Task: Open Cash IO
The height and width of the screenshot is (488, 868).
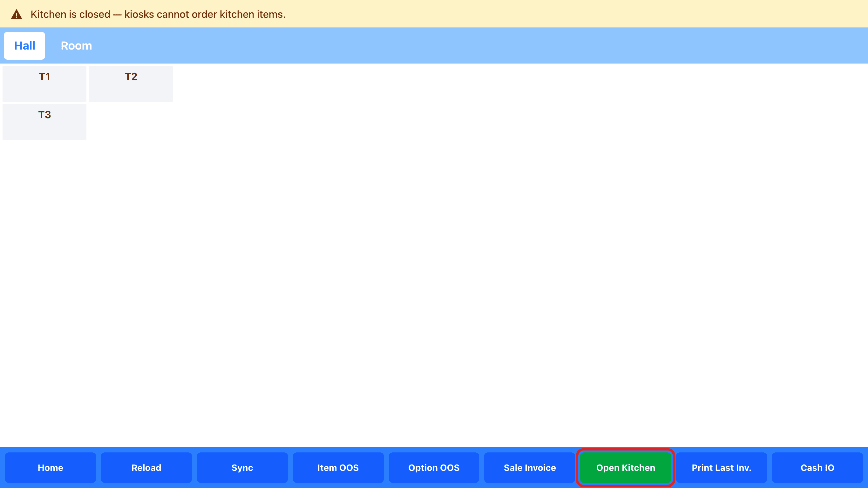Action: (817, 467)
